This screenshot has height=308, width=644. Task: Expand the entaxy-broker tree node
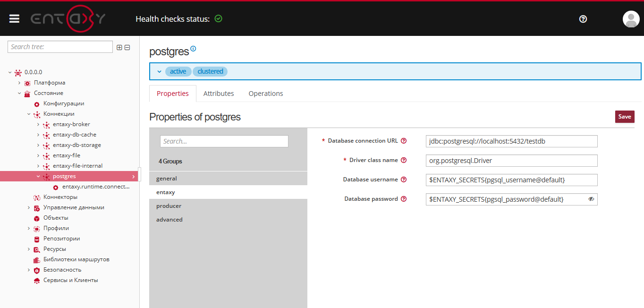(x=38, y=124)
